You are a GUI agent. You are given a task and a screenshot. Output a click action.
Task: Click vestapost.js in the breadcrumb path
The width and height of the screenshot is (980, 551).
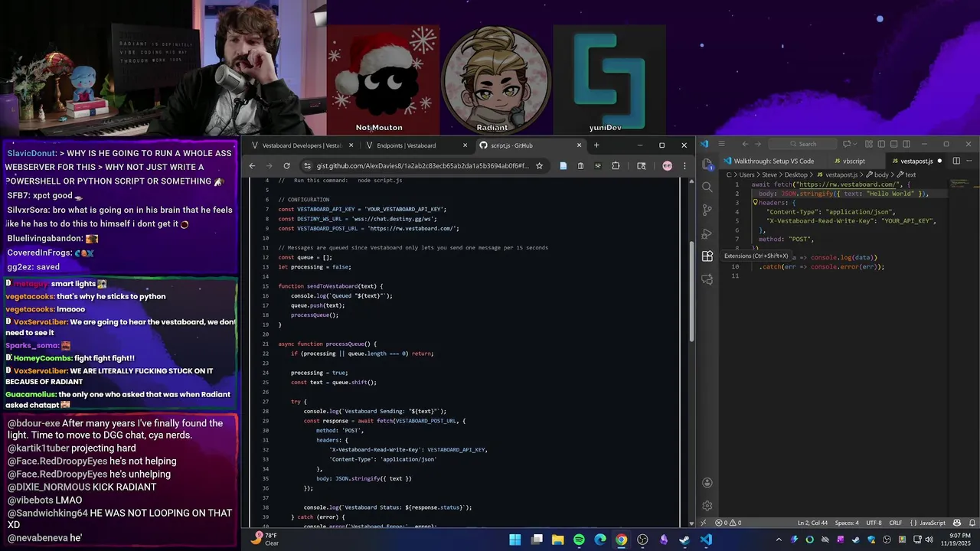(x=841, y=174)
